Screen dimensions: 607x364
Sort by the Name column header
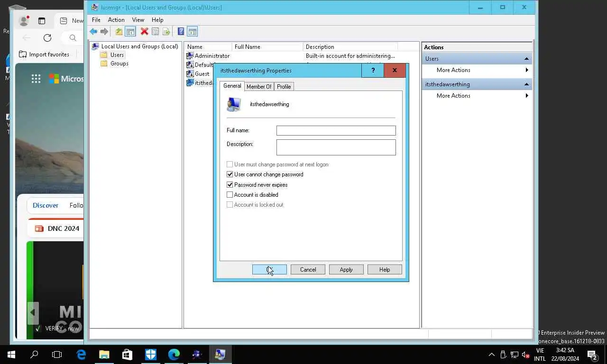pyautogui.click(x=208, y=47)
